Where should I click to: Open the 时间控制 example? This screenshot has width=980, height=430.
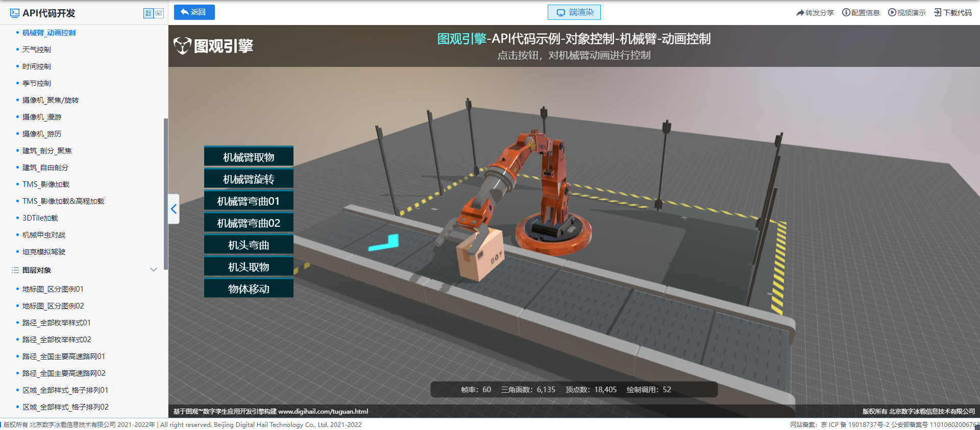tap(37, 66)
